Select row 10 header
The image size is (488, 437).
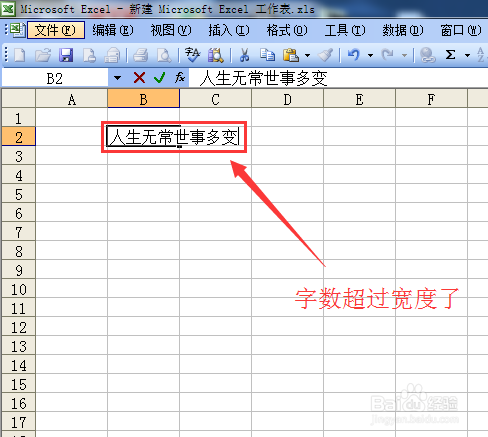tap(19, 289)
